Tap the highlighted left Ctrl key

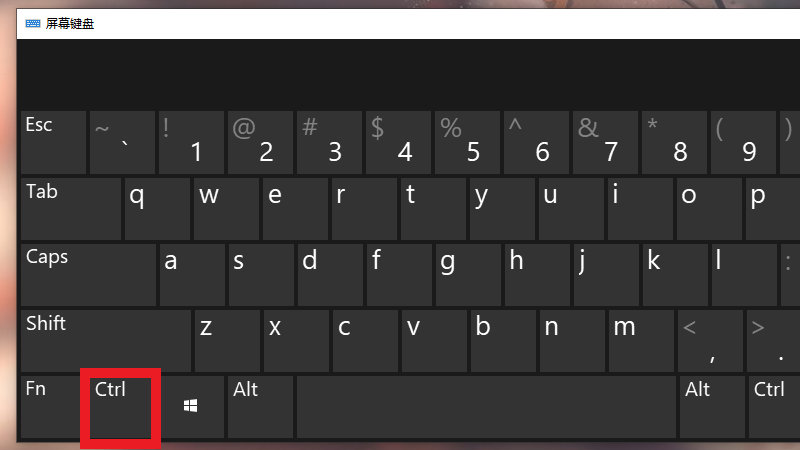(121, 407)
